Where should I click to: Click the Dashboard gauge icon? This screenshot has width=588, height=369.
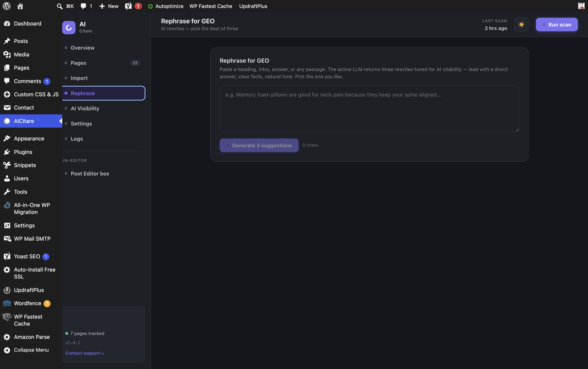(x=7, y=24)
